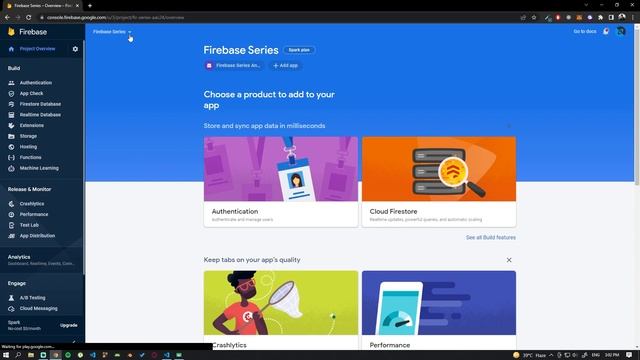Click Go to docs link
This screenshot has width=640, height=360.
coord(585,31)
